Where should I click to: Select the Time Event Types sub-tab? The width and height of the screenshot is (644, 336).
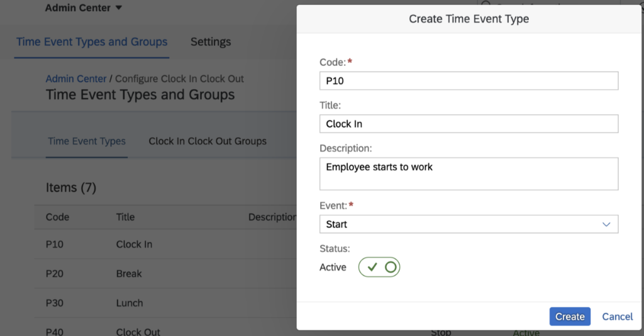coord(87,141)
